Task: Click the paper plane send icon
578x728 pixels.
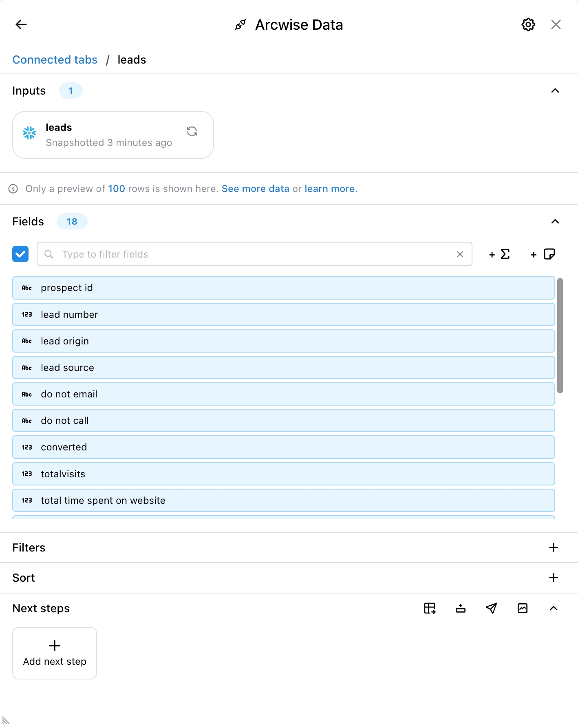Action: [492, 608]
